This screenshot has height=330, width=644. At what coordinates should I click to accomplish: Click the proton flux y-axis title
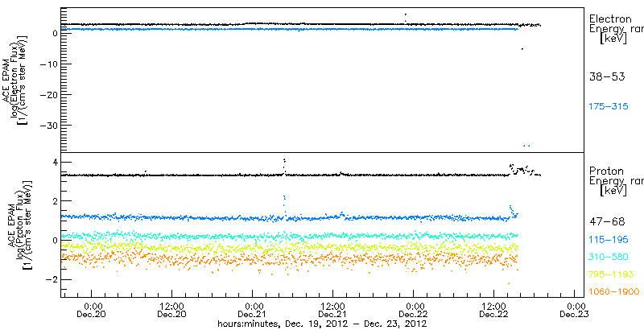point(20,226)
